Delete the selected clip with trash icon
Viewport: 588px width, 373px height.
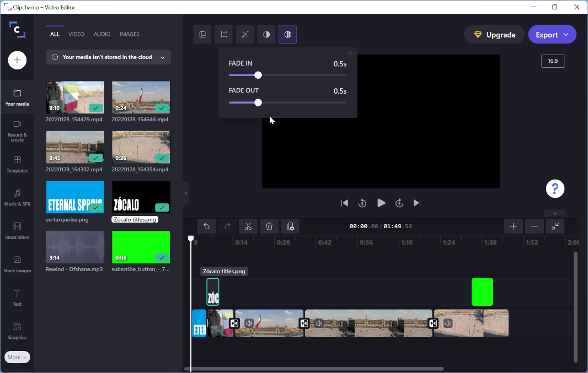(269, 226)
